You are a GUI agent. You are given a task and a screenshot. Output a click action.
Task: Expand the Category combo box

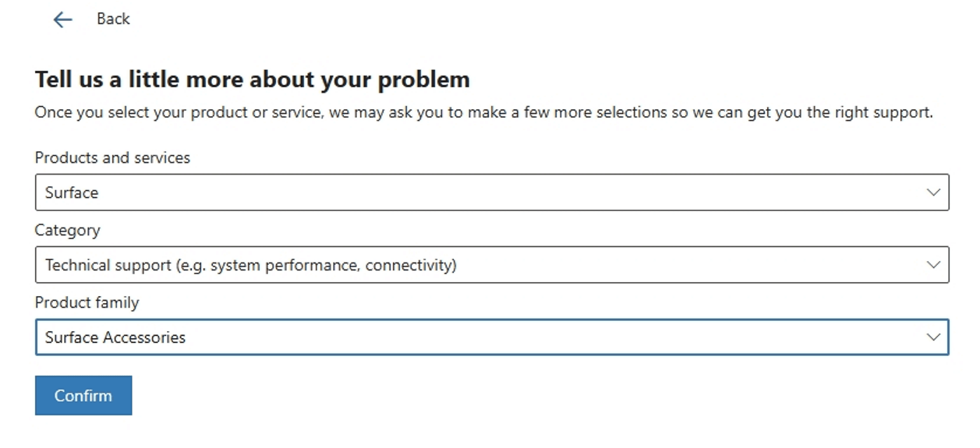(492, 265)
